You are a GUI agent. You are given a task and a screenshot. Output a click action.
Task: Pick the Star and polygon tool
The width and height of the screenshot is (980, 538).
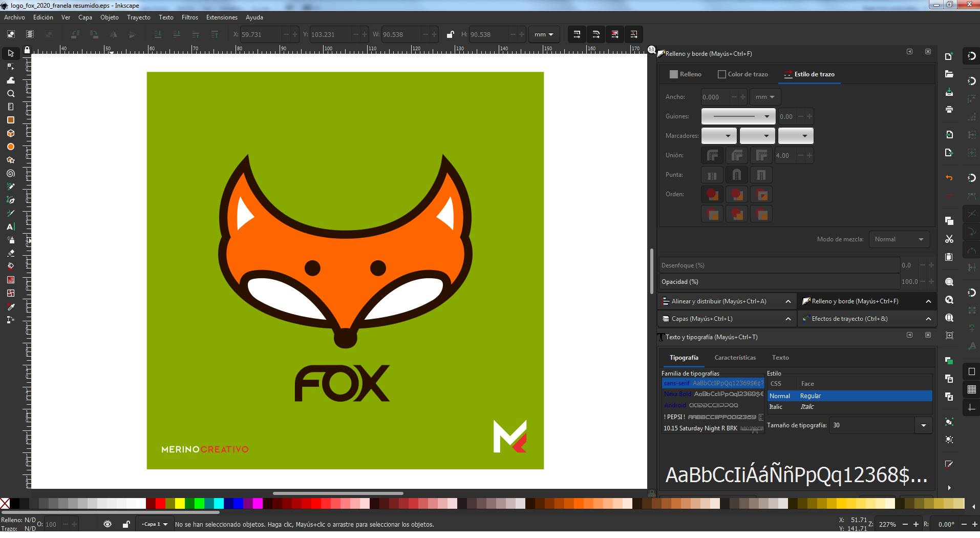point(10,160)
